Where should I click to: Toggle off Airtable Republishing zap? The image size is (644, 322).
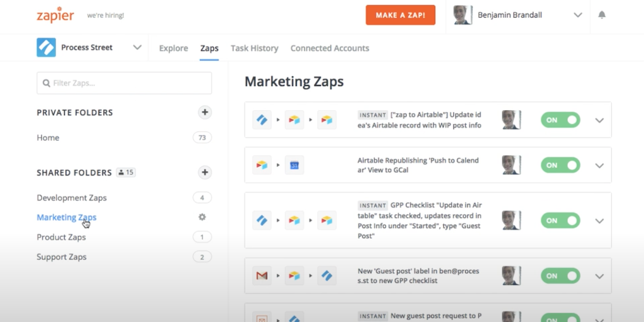pyautogui.click(x=560, y=165)
